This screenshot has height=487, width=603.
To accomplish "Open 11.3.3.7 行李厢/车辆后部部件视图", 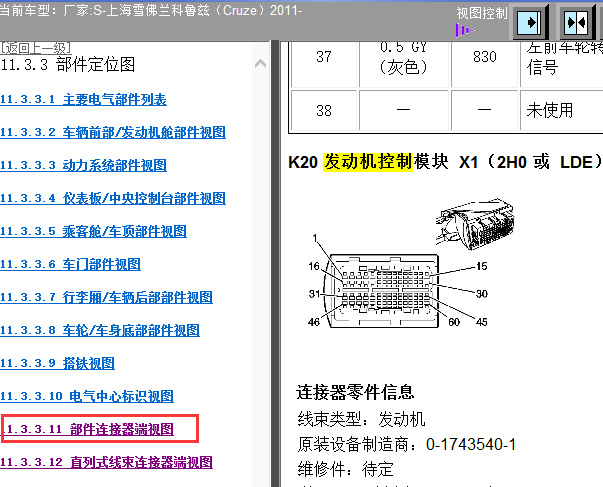I will pyautogui.click(x=107, y=298).
